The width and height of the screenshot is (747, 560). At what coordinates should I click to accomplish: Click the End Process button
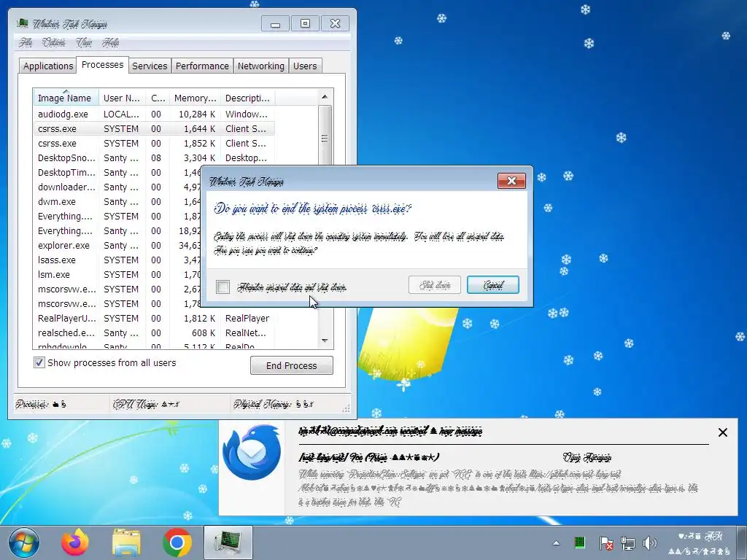point(292,366)
